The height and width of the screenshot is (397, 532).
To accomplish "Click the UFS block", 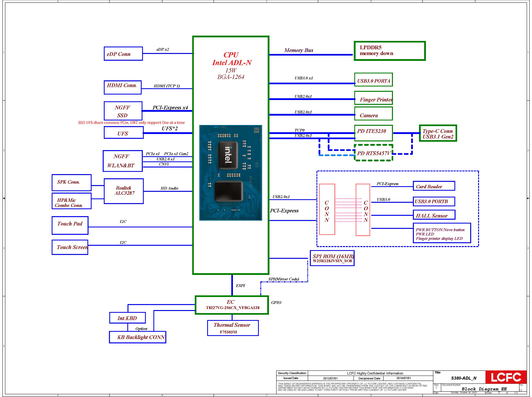I will (123, 133).
